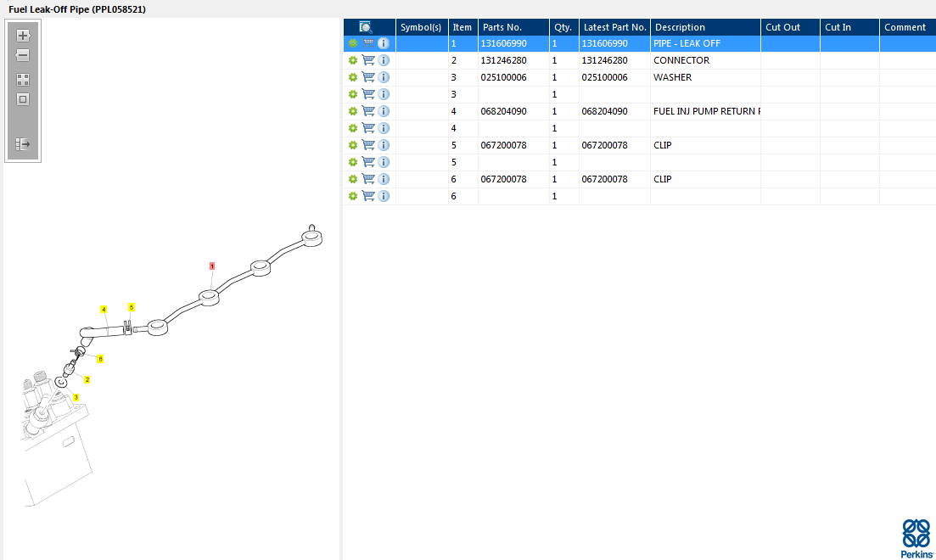Open info for item 6 CLIP row
This screenshot has width=936, height=560.
(x=384, y=179)
